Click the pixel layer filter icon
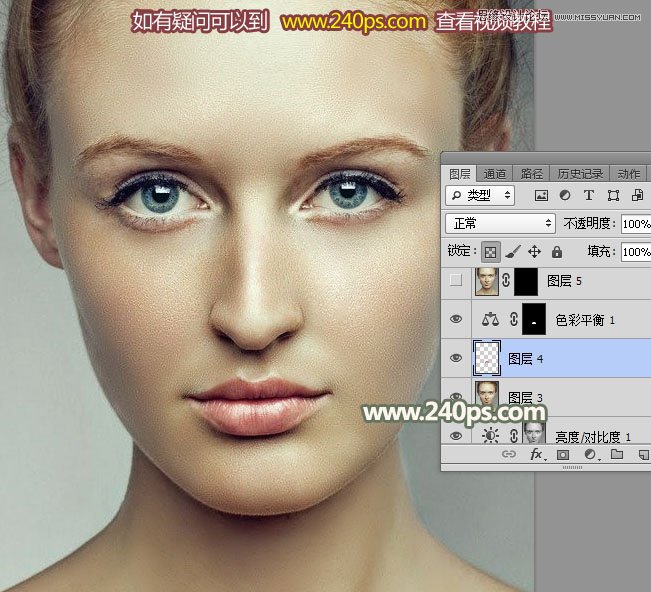This screenshot has height=592, width=651. coord(541,195)
